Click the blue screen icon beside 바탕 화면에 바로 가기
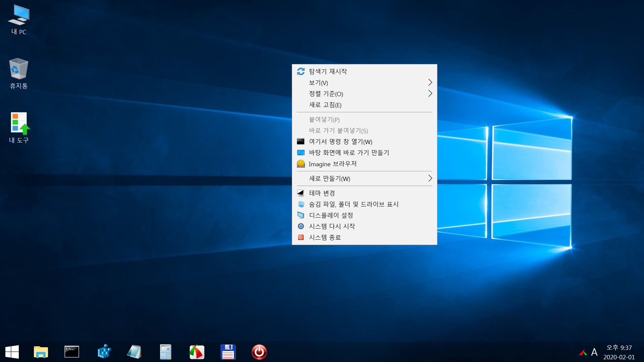The width and height of the screenshot is (644, 362). click(x=301, y=153)
